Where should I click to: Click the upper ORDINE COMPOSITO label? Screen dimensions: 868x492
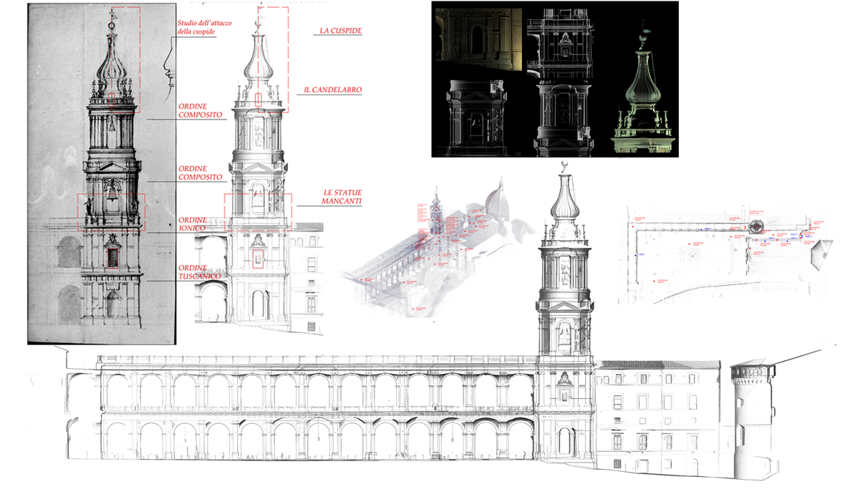tap(200, 110)
